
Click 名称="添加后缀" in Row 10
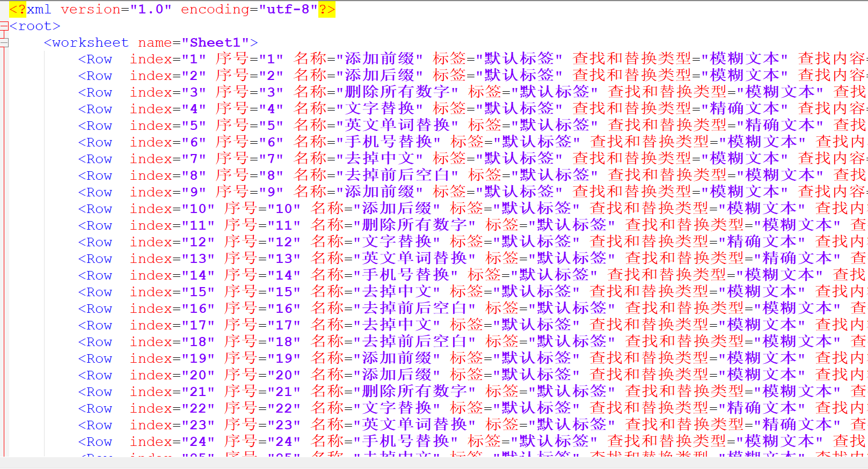click(x=375, y=209)
